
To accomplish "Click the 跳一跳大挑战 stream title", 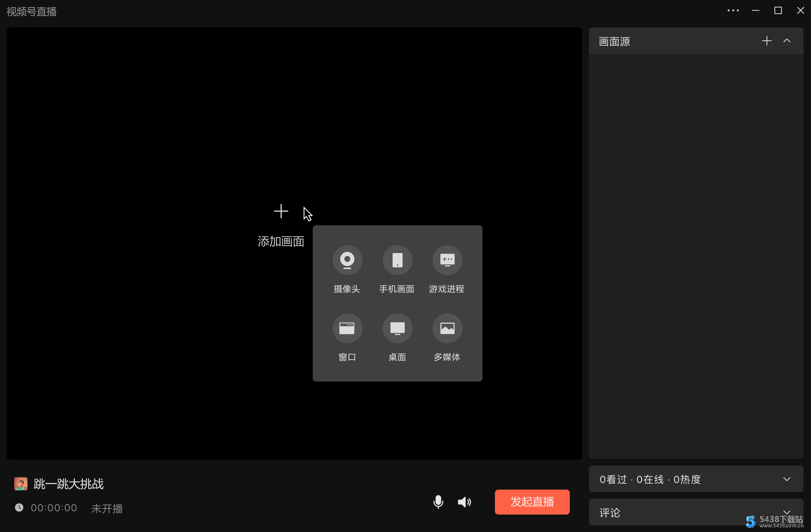I will 69,484.
